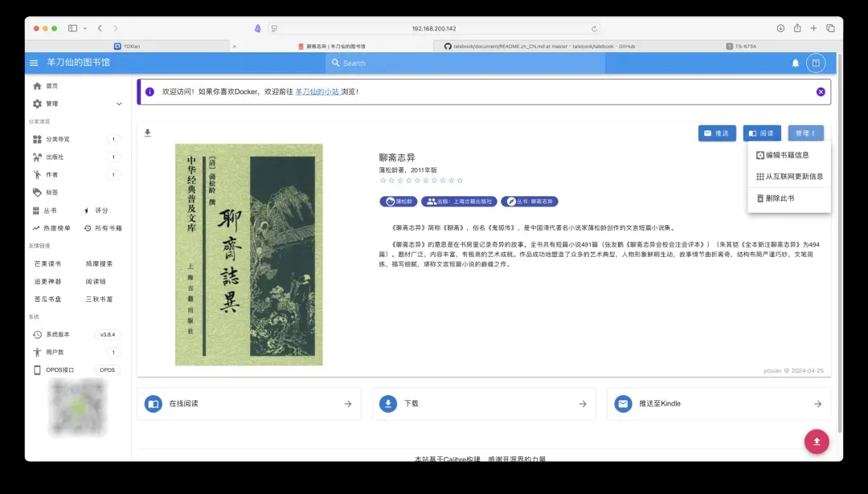868x494 pixels.
Task: Open the 管理 dropdown button
Action: 805,133
